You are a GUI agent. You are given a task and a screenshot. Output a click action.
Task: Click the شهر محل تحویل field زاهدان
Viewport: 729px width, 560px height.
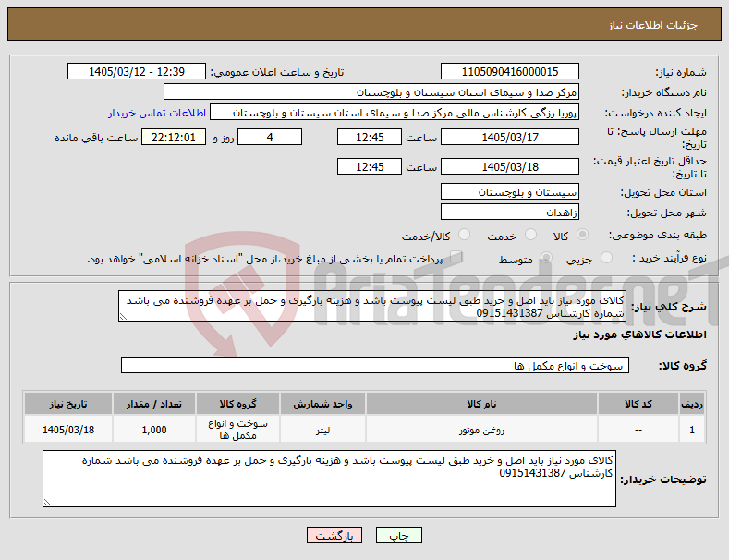509,213
